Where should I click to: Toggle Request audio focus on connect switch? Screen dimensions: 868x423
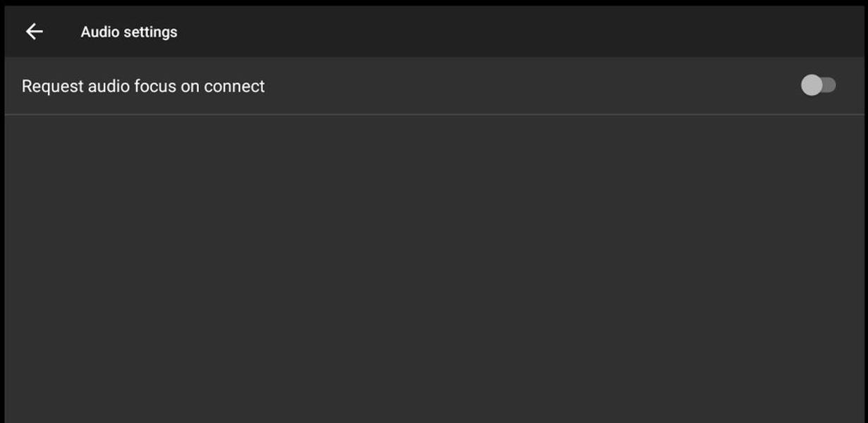818,85
